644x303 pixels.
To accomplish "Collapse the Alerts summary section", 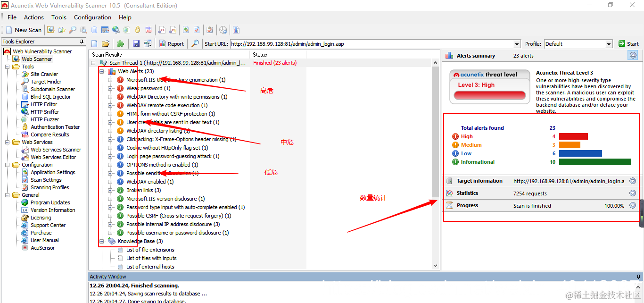I will point(633,55).
